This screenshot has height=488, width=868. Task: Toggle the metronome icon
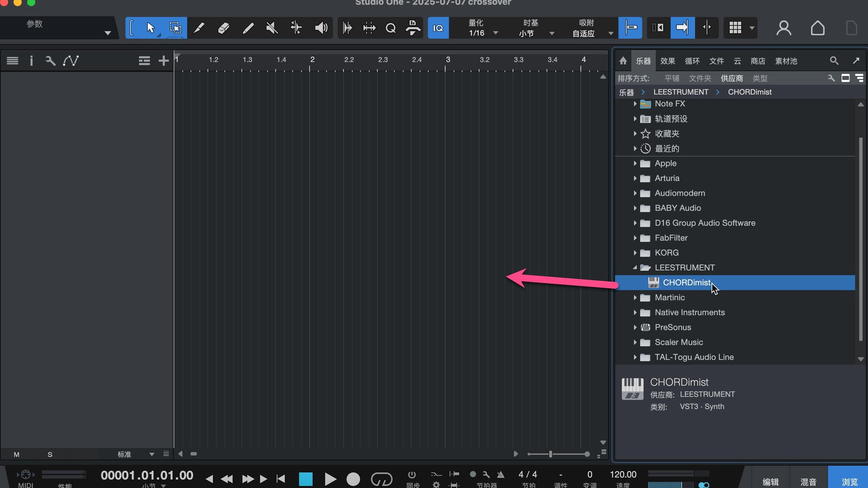(x=500, y=474)
